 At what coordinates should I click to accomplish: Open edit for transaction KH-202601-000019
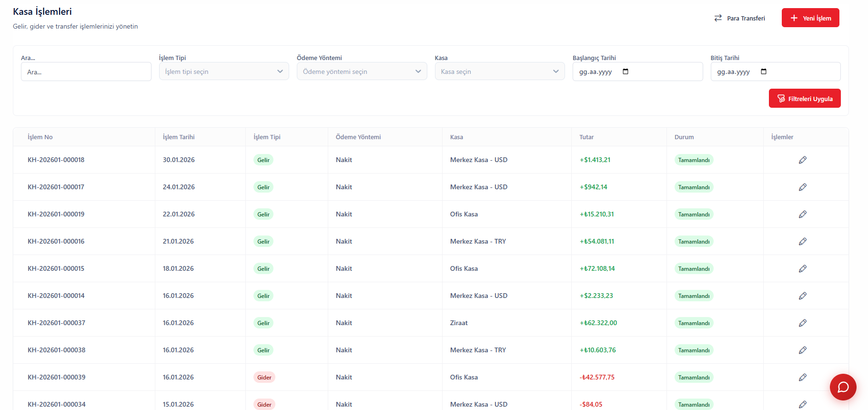803,214
